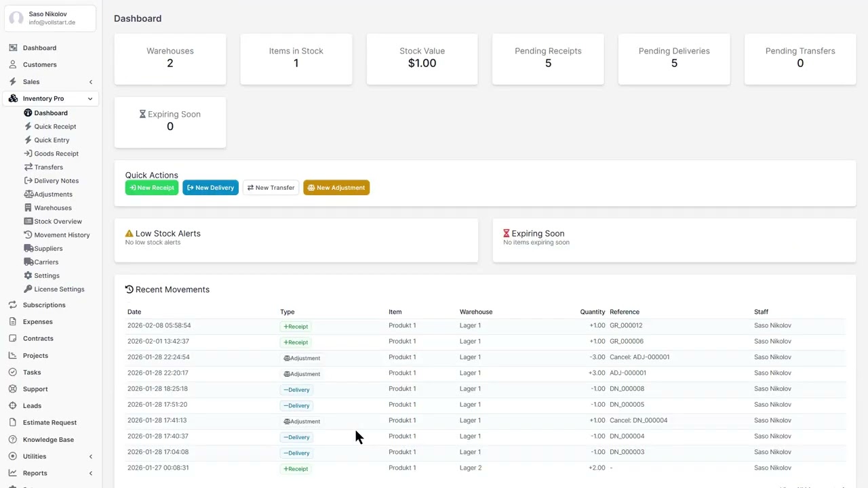Image resolution: width=868 pixels, height=488 pixels.
Task: Open the Items in Stock card
Action: [296, 59]
